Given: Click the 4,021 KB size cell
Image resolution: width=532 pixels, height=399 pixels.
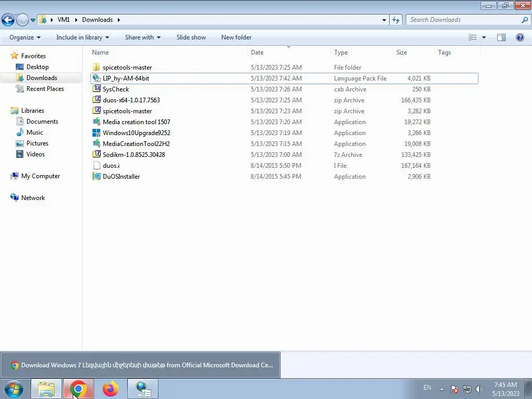Looking at the screenshot, I should (x=419, y=78).
